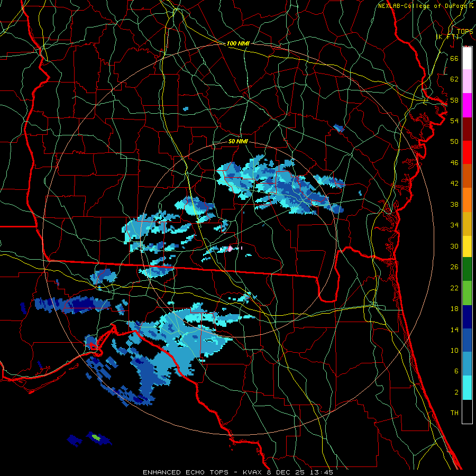Click the 26 value on the legend
This screenshot has height=476, width=476.
coord(454,267)
